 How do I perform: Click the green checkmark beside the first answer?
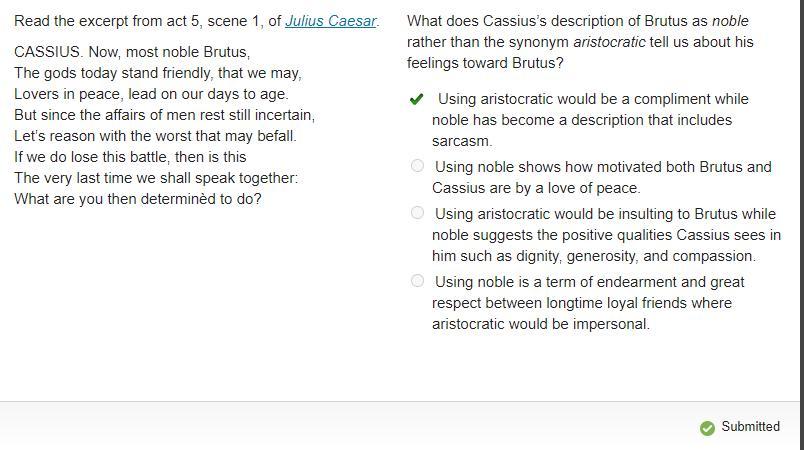[417, 99]
